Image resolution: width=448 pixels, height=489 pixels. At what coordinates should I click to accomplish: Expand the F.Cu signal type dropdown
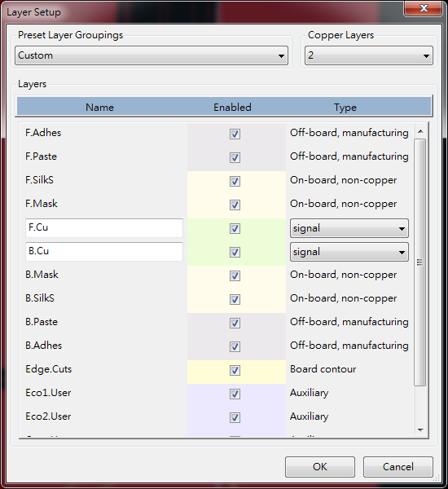(349, 228)
